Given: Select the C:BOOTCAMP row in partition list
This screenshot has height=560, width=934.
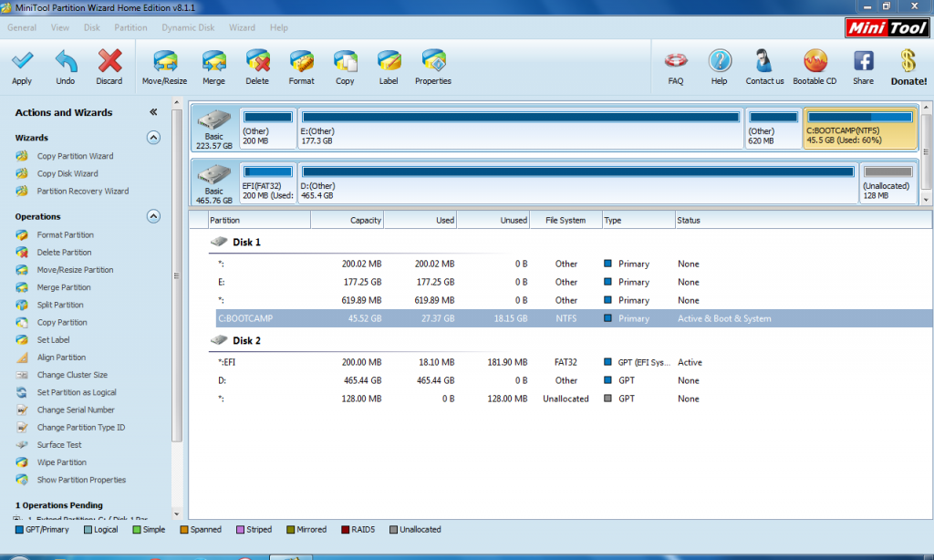Looking at the screenshot, I should [574, 318].
